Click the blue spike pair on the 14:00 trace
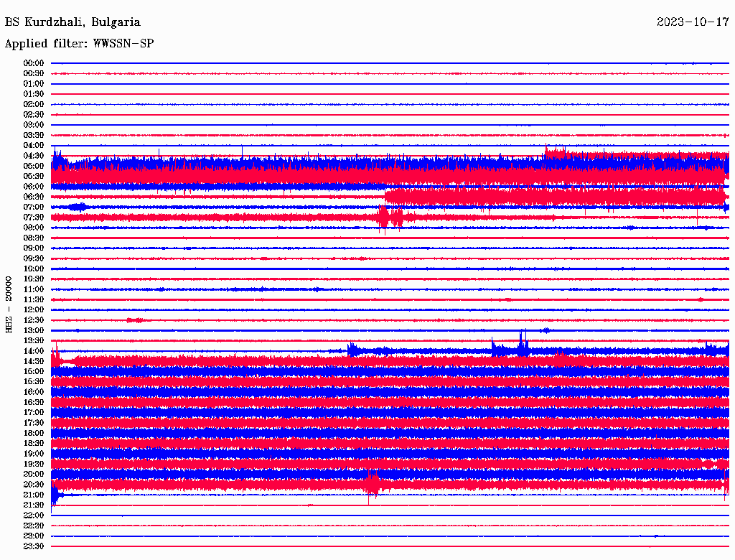This screenshot has height=560, width=735. click(523, 343)
